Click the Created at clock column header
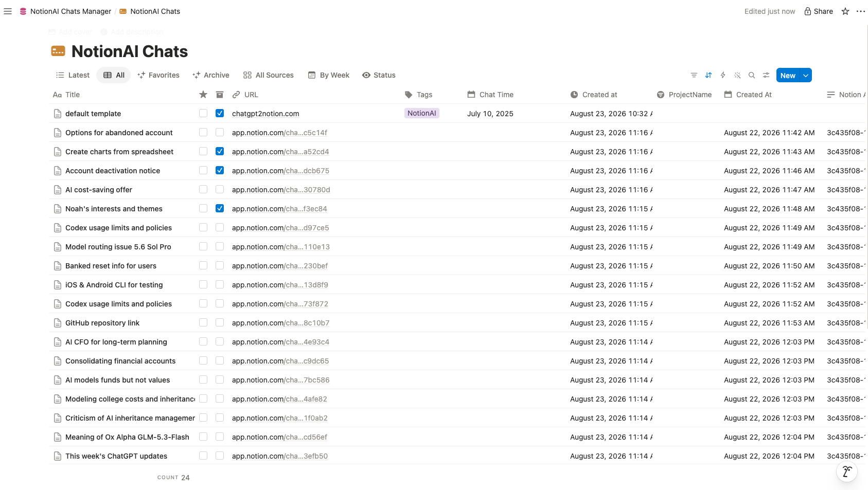The image size is (868, 490). tap(594, 95)
